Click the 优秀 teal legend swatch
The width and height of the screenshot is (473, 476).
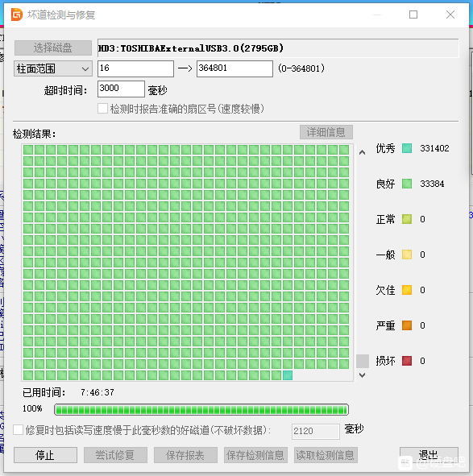[407, 148]
